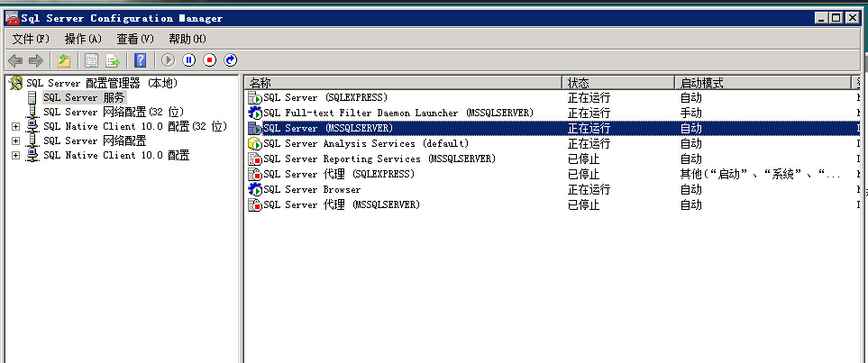
Task: Expand SQL Native Client 10.0 配置(32 位) node
Action: click(15, 127)
